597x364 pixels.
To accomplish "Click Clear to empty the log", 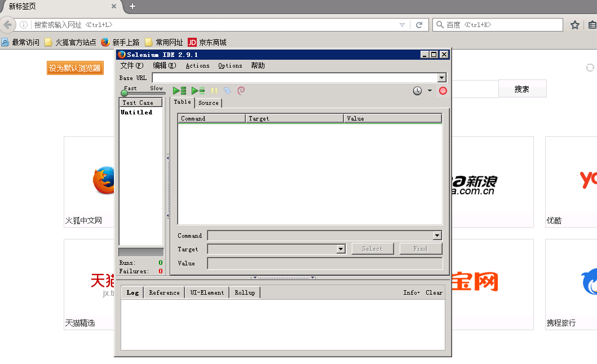I will 434,292.
